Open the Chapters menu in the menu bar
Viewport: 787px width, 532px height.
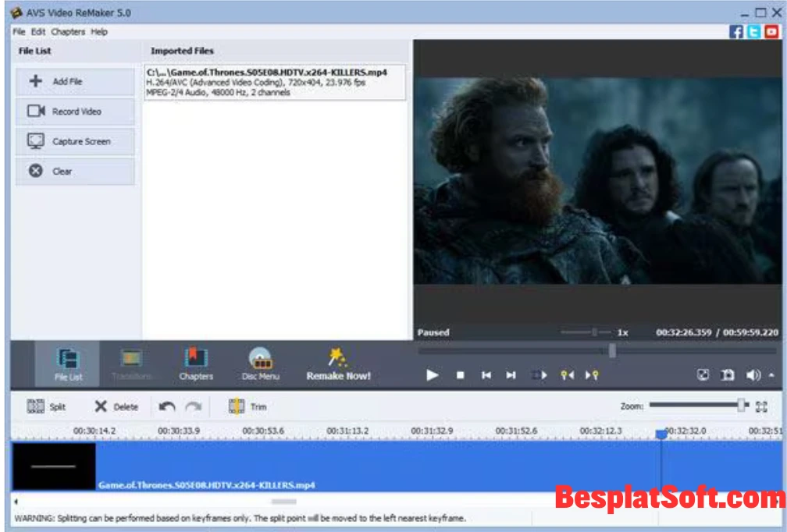(68, 32)
